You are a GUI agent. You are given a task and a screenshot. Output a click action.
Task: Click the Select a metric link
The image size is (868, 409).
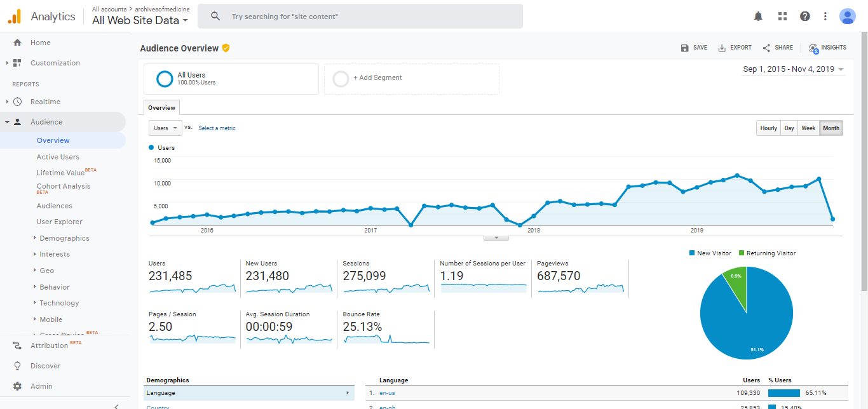click(x=217, y=128)
